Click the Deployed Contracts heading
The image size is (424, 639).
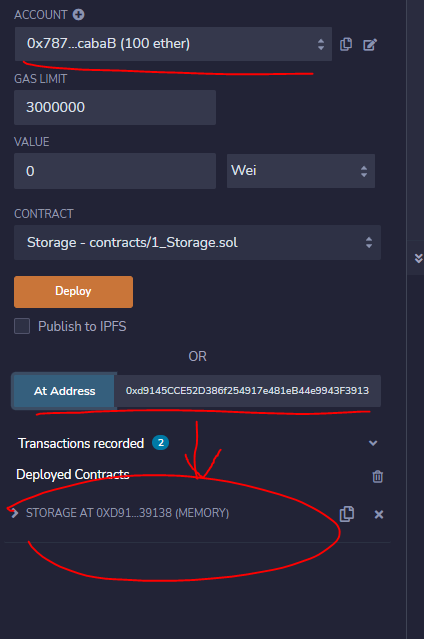tap(73, 474)
